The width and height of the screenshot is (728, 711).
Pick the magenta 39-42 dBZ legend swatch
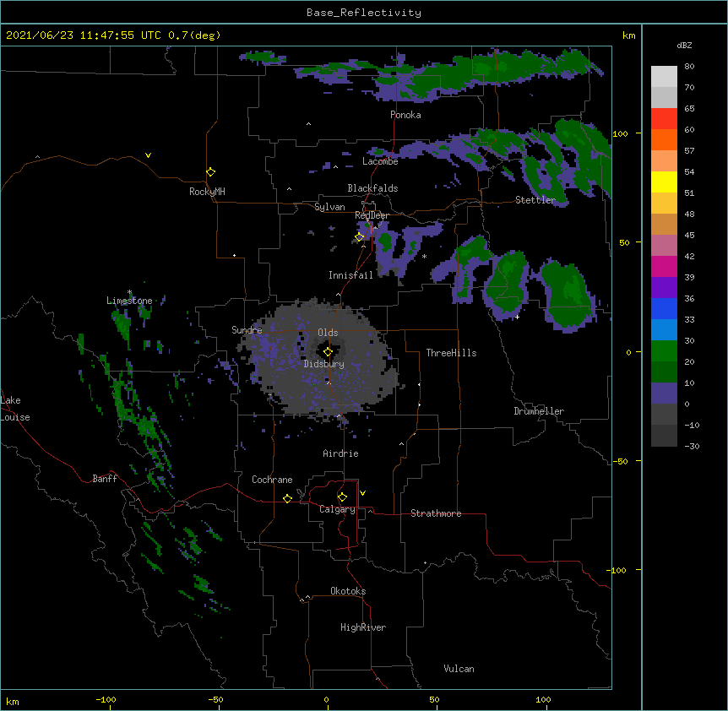tap(664, 267)
